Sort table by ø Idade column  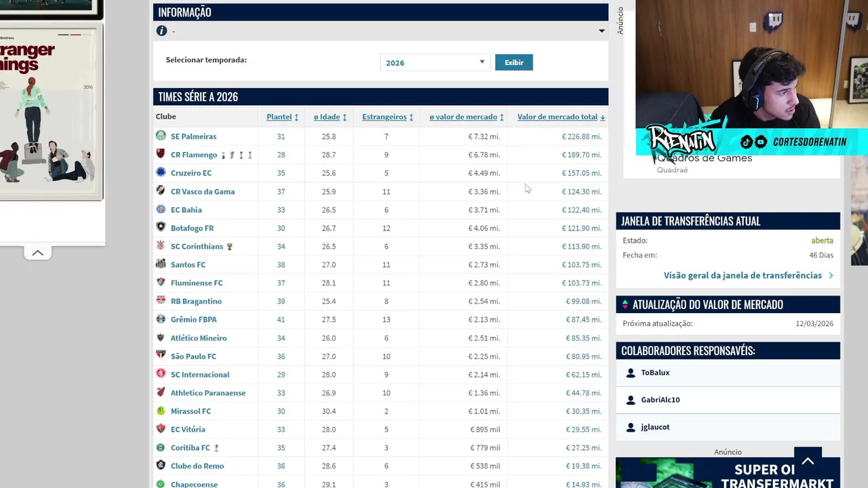click(x=330, y=117)
